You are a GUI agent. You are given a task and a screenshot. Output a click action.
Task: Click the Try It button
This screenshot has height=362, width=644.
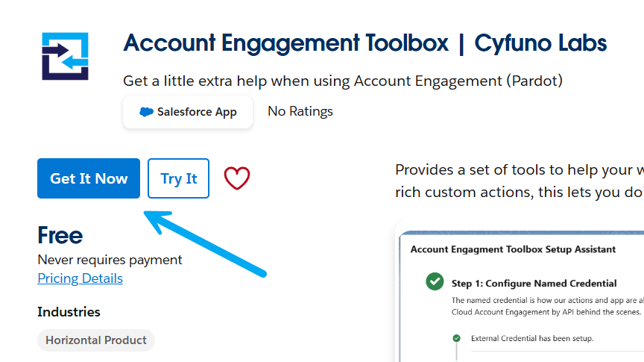point(178,178)
